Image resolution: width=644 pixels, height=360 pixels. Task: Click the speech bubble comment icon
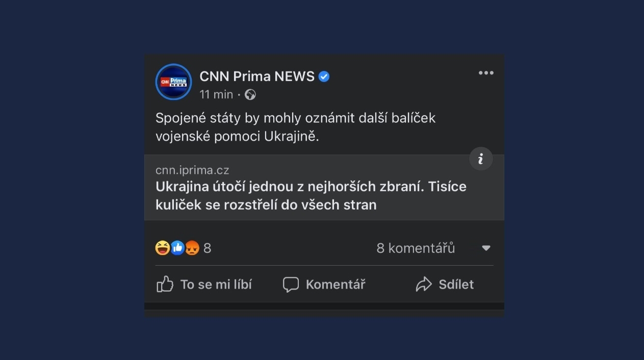tap(291, 285)
